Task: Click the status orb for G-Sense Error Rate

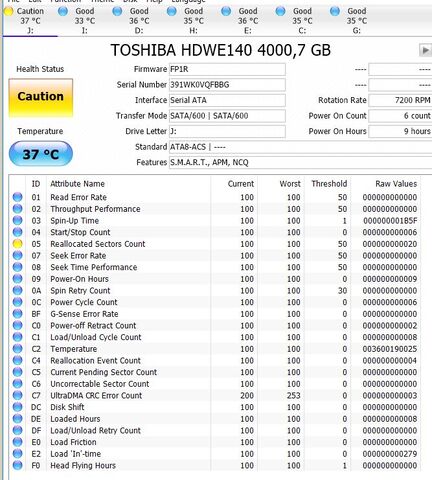Action: click(x=17, y=314)
